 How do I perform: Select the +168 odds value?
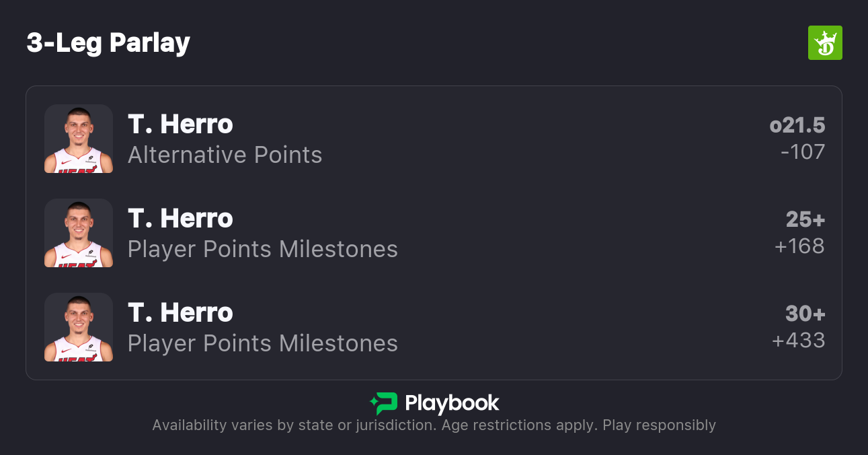tap(799, 246)
